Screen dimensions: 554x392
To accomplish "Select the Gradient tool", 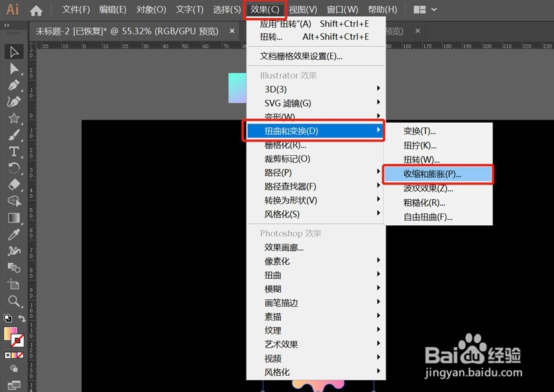I will (x=14, y=217).
